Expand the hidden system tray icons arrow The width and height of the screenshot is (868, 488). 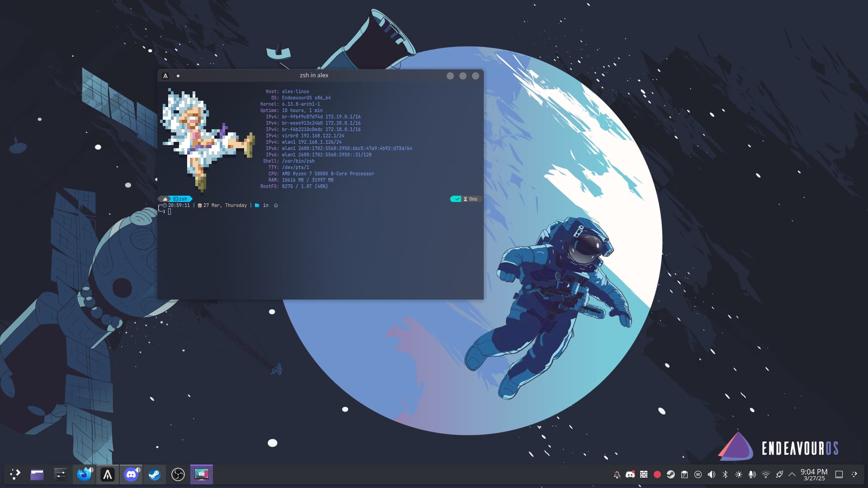pyautogui.click(x=792, y=474)
